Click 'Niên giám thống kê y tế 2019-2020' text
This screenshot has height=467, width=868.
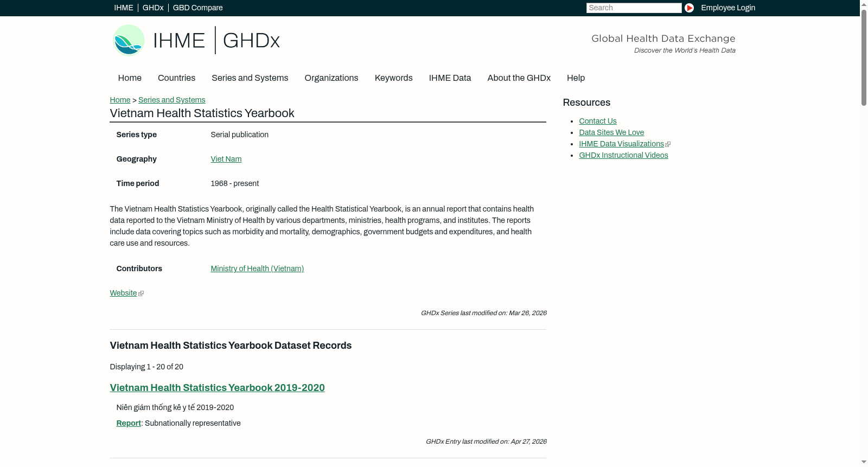click(175, 407)
